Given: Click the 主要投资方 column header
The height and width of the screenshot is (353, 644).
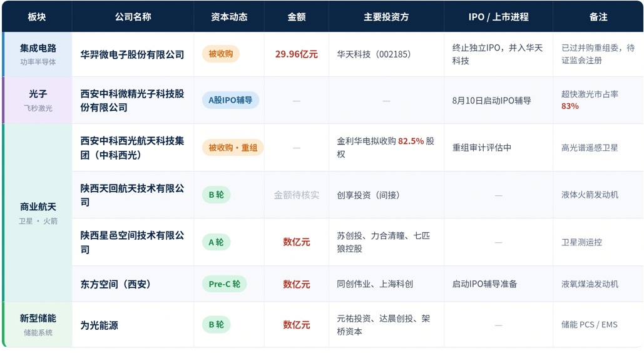Looking at the screenshot, I should [386, 17].
